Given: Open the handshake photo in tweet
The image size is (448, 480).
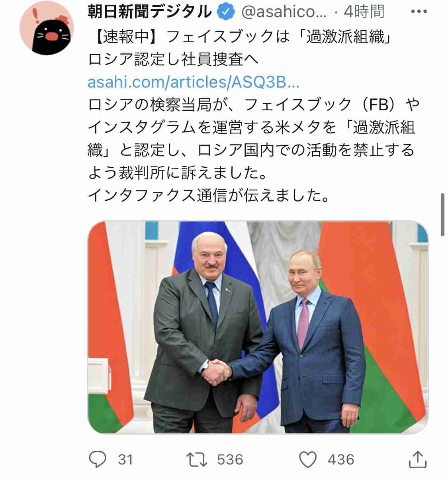Looking at the screenshot, I should pyautogui.click(x=258, y=327).
